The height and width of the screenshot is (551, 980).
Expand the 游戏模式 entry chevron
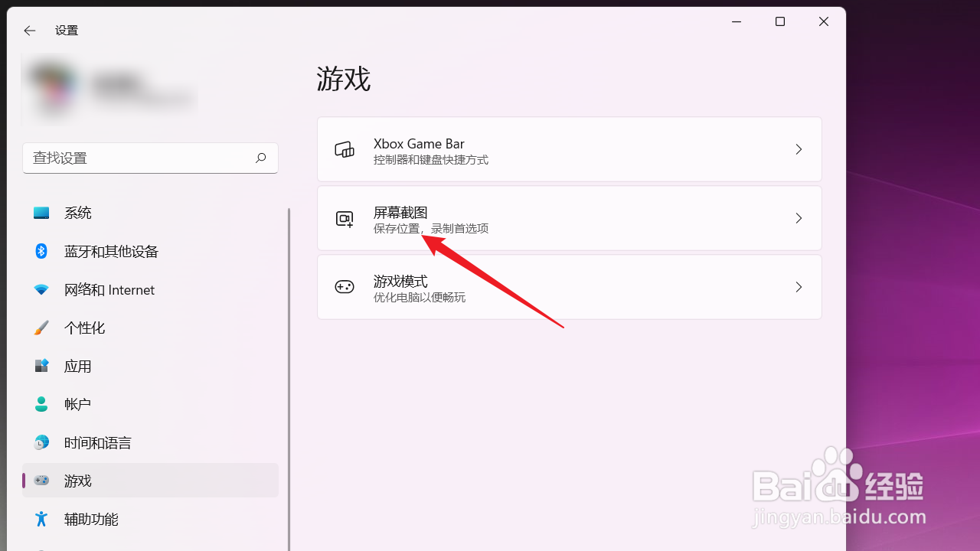click(x=799, y=287)
